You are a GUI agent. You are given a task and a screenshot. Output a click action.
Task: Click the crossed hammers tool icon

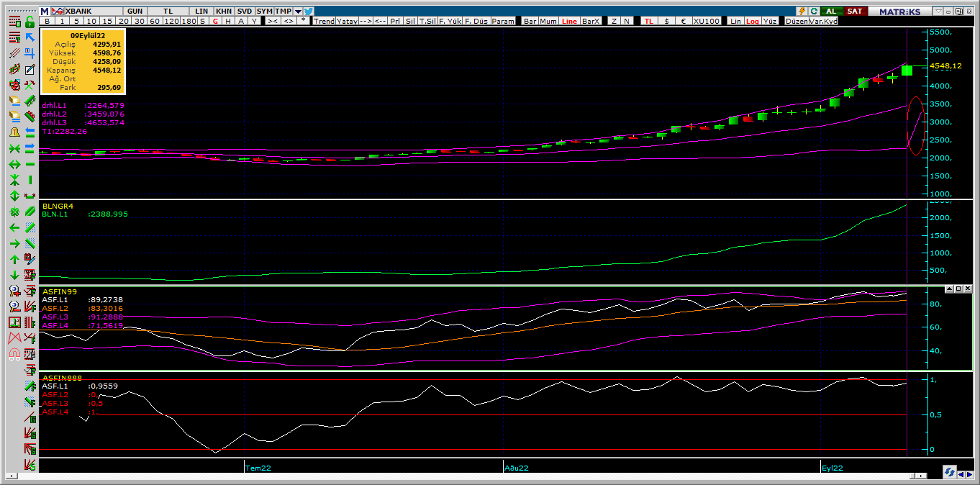click(x=30, y=85)
